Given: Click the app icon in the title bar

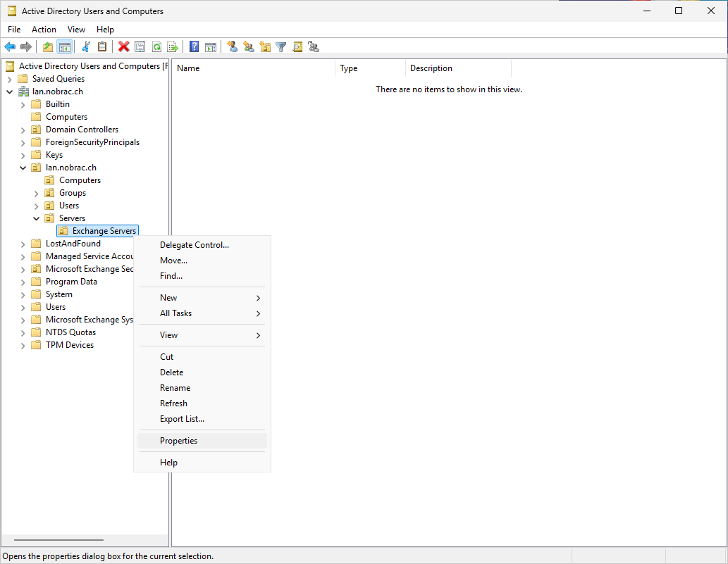Looking at the screenshot, I should point(11,11).
